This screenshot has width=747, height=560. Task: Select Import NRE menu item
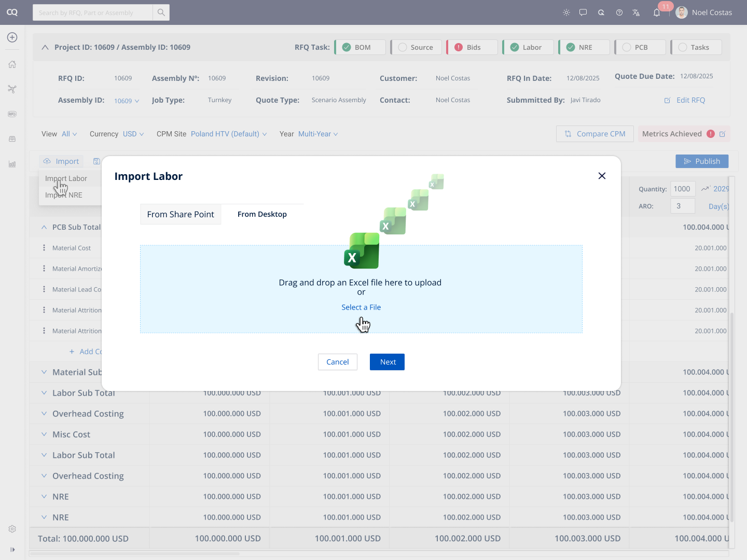[64, 195]
